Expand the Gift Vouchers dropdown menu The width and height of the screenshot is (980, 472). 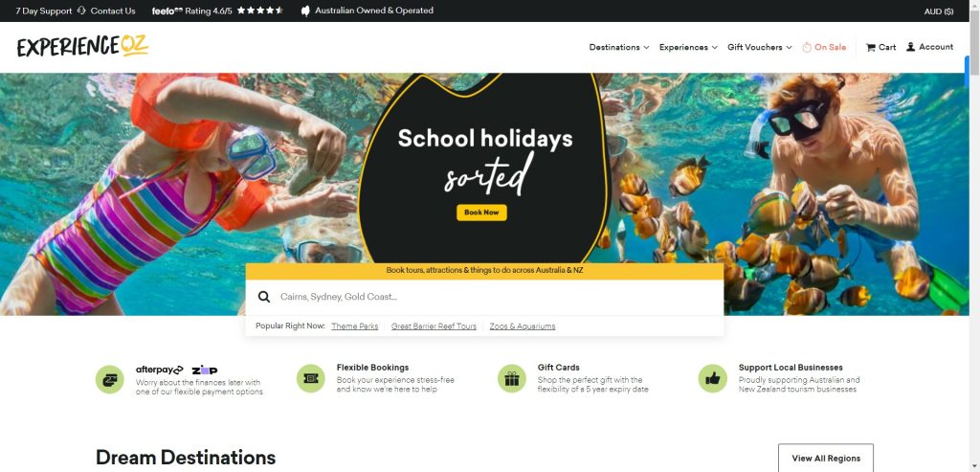[759, 48]
